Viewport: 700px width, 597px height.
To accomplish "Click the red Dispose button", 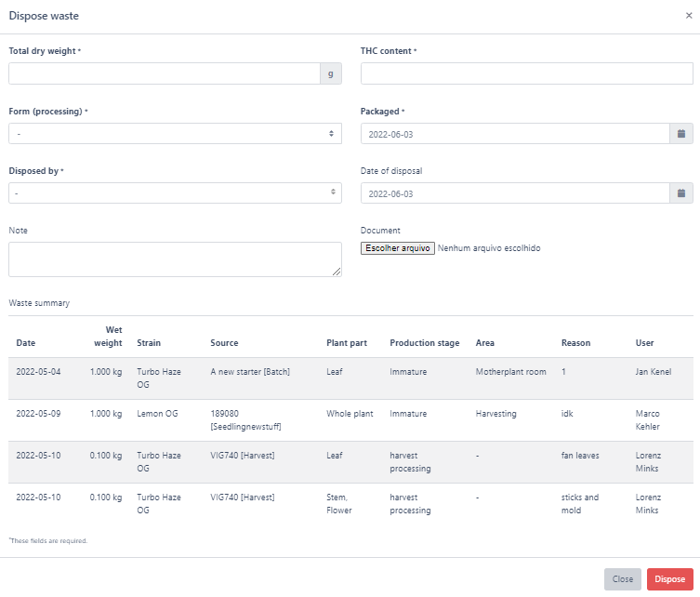I will pyautogui.click(x=669, y=579).
